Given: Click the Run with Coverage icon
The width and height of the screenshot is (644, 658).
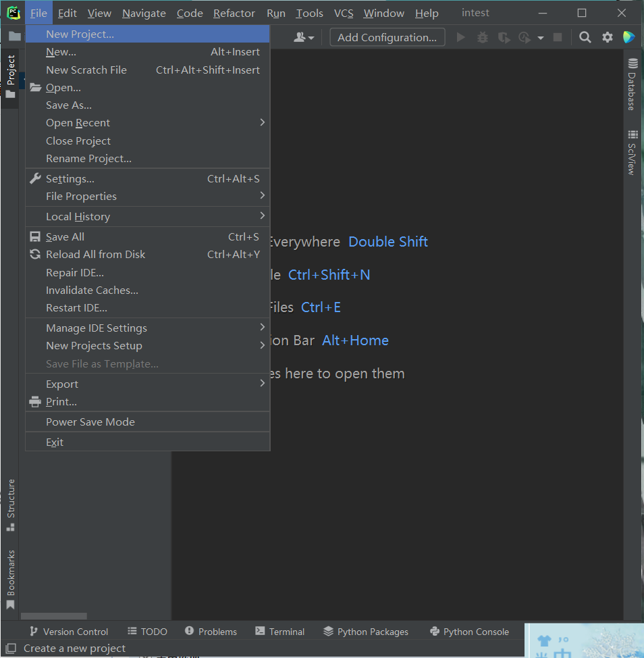Looking at the screenshot, I should [x=504, y=38].
